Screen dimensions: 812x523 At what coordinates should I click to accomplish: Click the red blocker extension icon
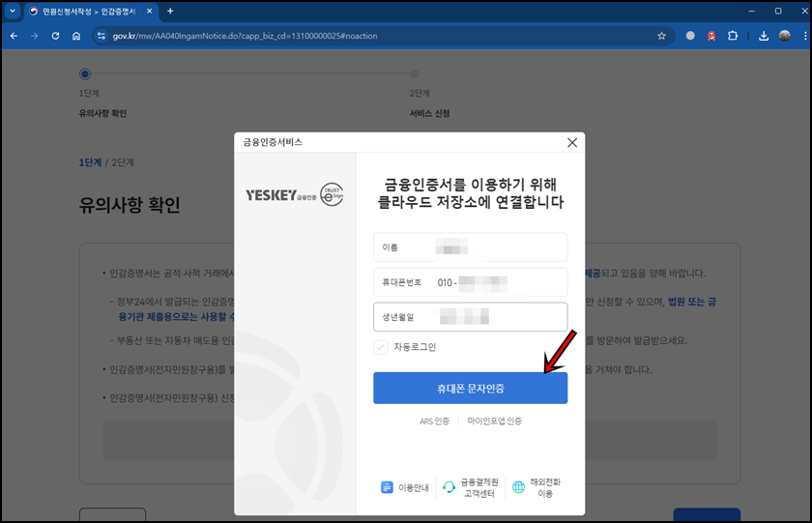tap(711, 36)
